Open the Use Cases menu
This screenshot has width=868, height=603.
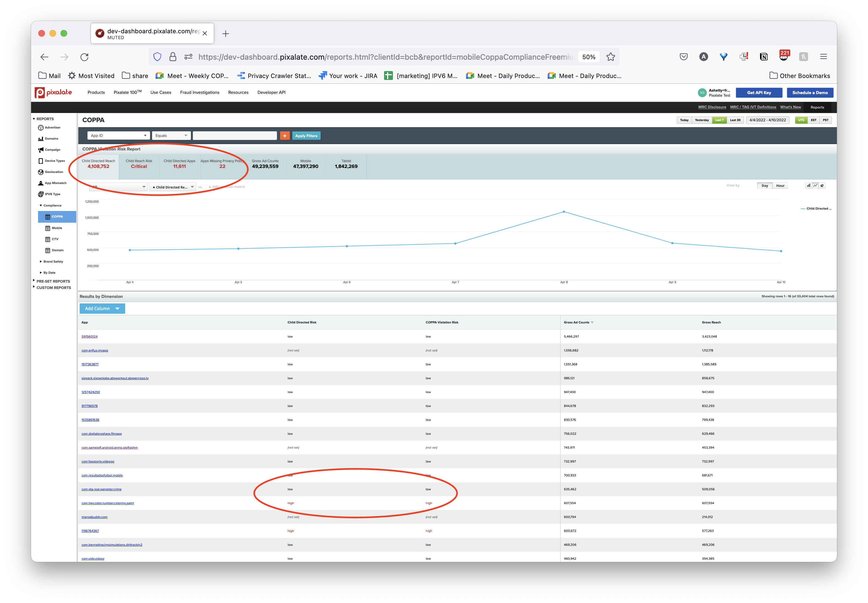click(x=161, y=92)
